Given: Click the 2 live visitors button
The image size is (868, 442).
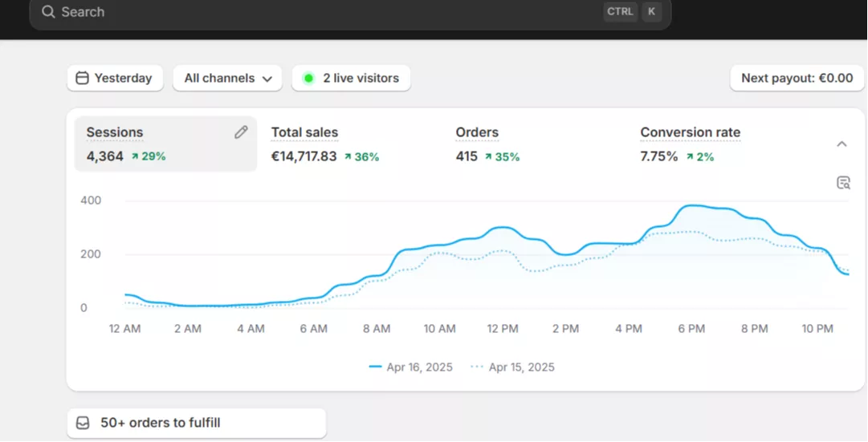Looking at the screenshot, I should (x=351, y=79).
